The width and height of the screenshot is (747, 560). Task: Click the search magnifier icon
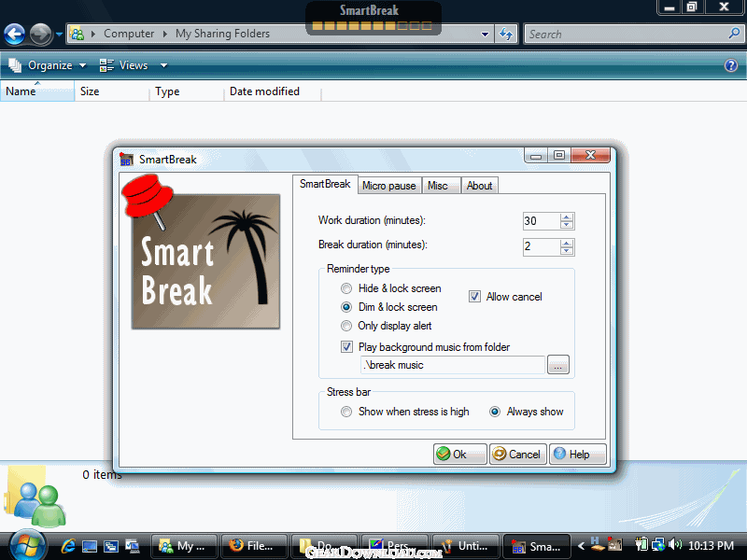pos(735,34)
